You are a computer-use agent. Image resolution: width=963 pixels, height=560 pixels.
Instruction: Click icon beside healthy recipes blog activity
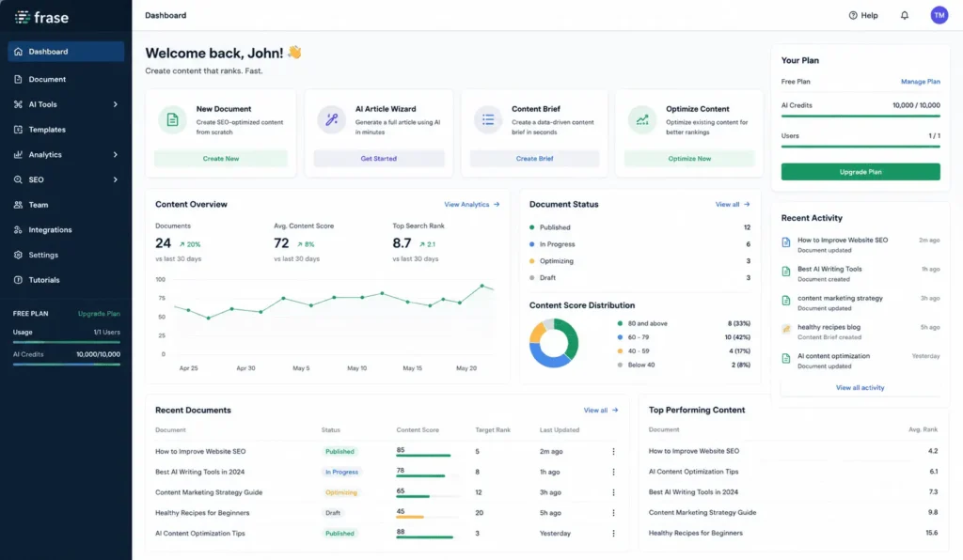pyautogui.click(x=786, y=330)
